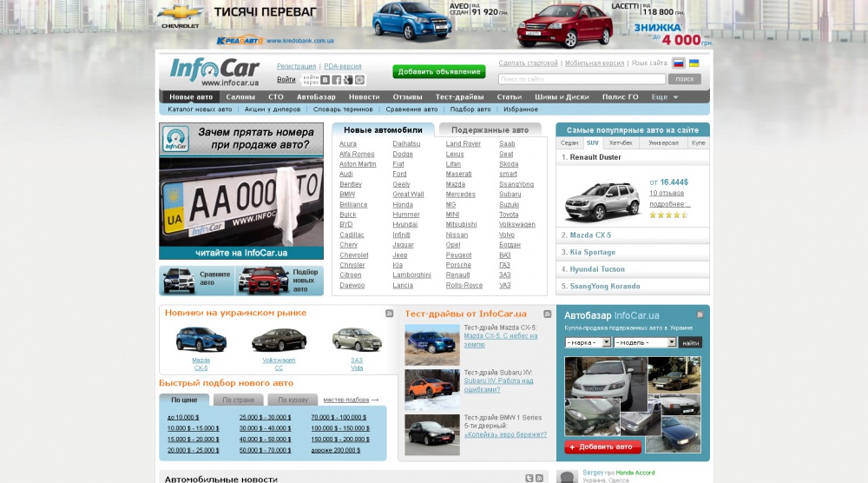Click the Войти login link
Screen dimensions: 868x483
pyautogui.click(x=286, y=80)
